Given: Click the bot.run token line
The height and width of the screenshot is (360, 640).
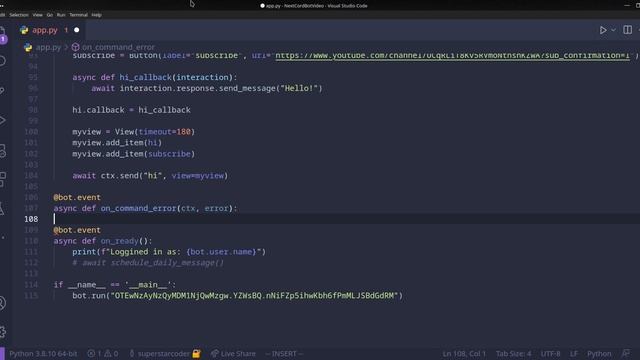Looking at the screenshot, I should (238, 296).
